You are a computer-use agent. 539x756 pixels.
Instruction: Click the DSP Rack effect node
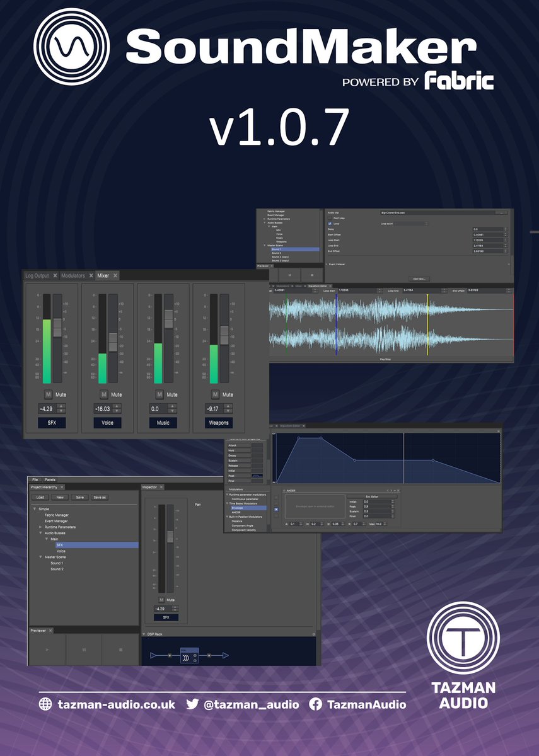pos(190,656)
